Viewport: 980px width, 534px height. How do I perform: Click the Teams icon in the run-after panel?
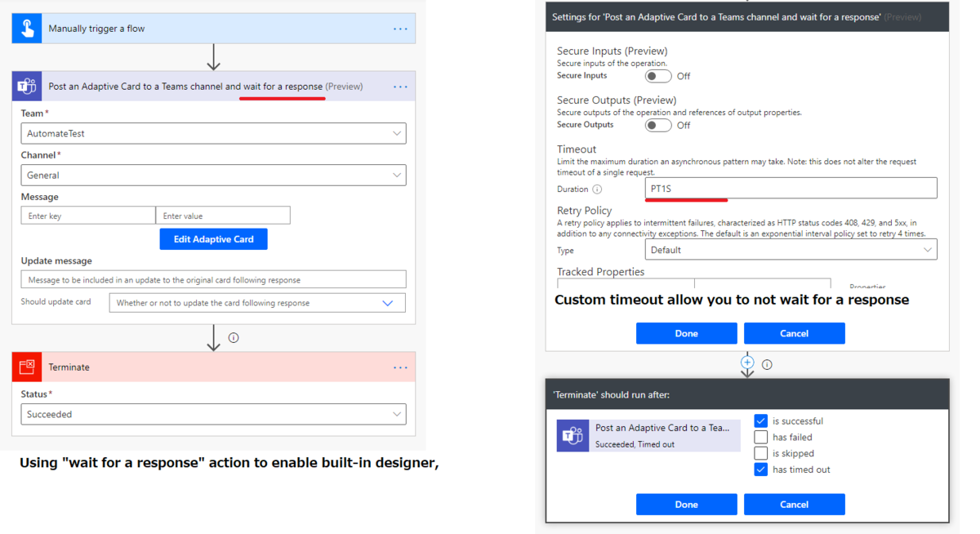click(x=572, y=435)
